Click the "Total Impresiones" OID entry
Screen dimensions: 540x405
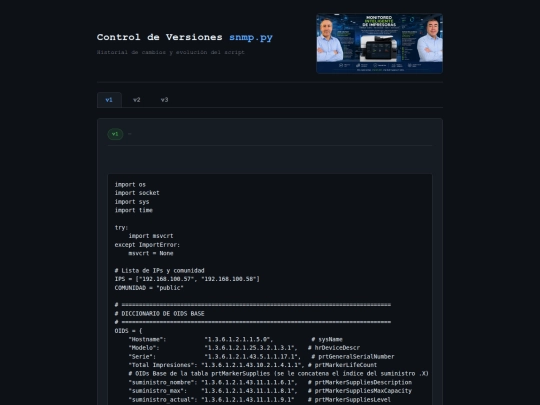(253, 365)
